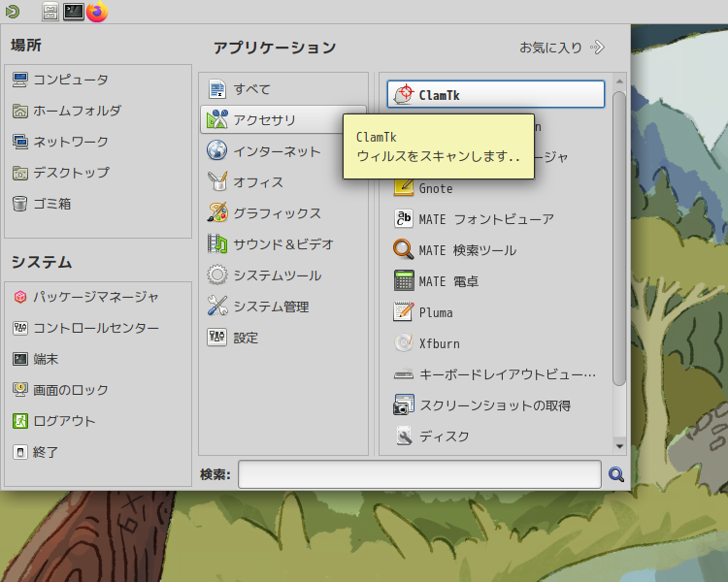Launch 端末 terminal from system list

click(98, 359)
